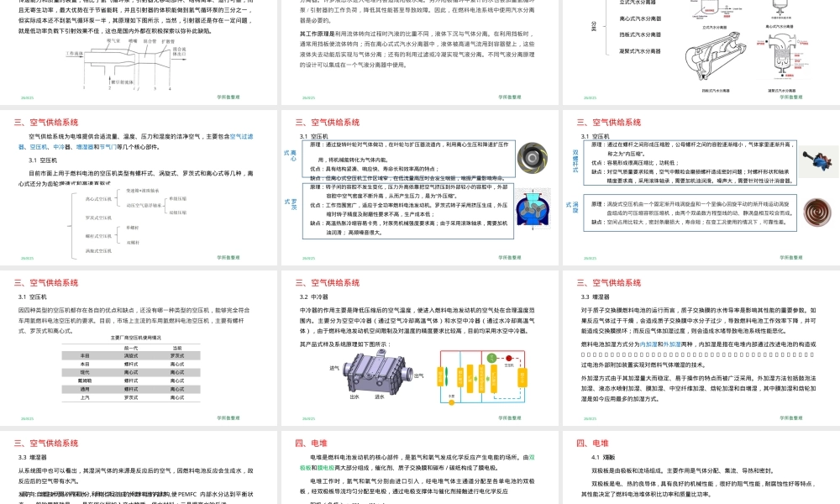Select the slide with the 主要厂商空压机使用情况 table
Image resolution: width=840 pixels, height=504 pixels.
pyautogui.click(x=139, y=348)
